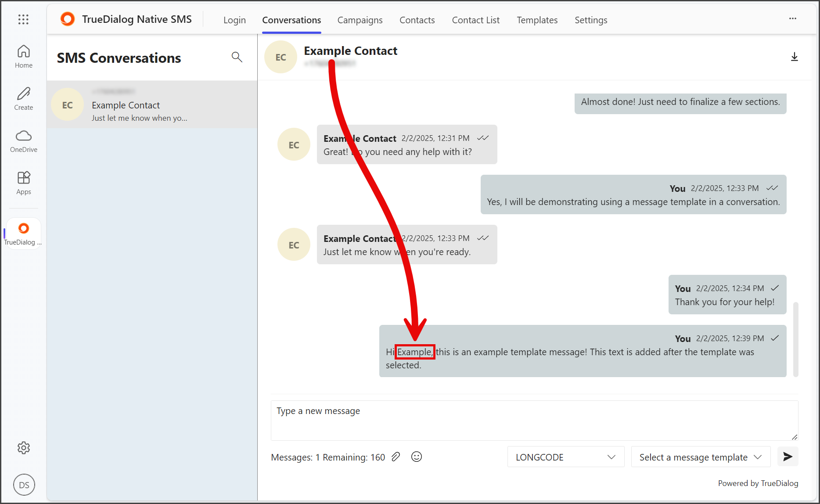Switch to the Templates tab

[537, 20]
